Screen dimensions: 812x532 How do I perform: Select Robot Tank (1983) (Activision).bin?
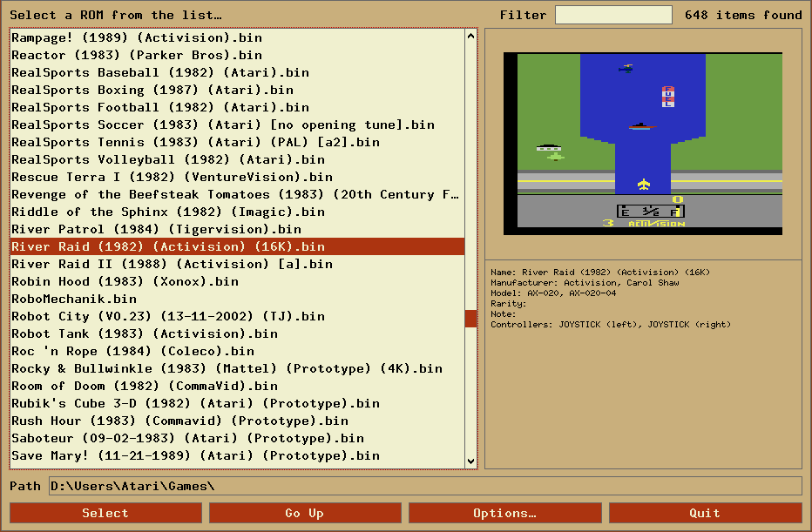click(x=237, y=333)
